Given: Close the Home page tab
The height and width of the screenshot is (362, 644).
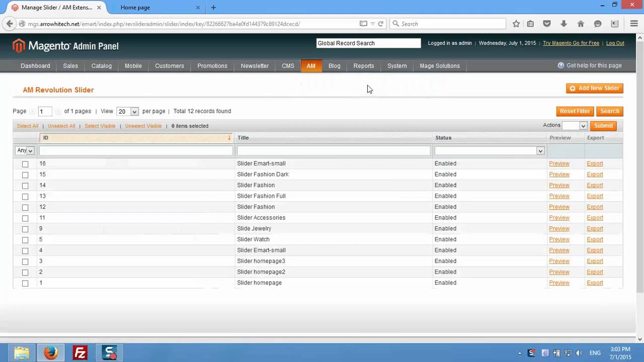Looking at the screenshot, I should coord(198,8).
